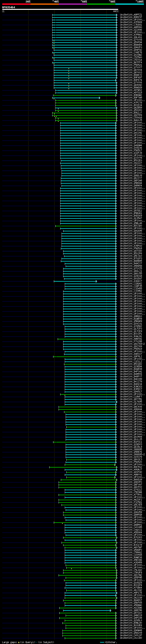Select the UniRef100_P70288 label
Screen dimensions: 146x644
click(x=131, y=342)
